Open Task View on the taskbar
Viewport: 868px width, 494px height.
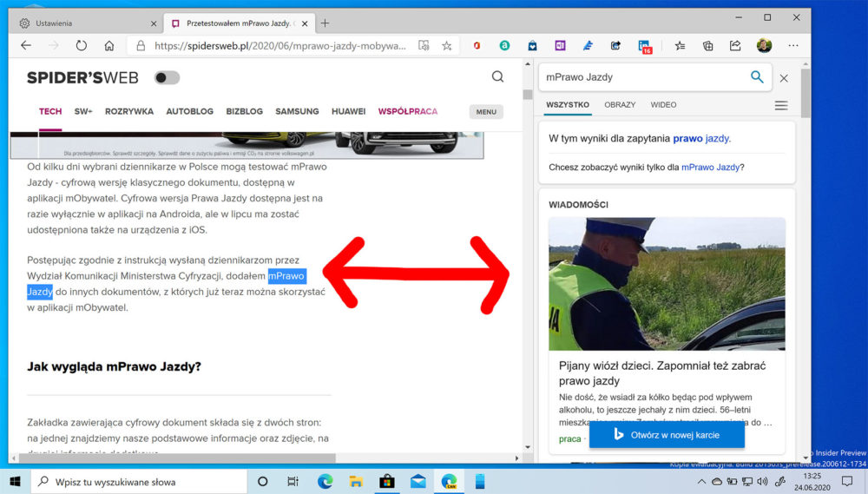[x=293, y=481]
